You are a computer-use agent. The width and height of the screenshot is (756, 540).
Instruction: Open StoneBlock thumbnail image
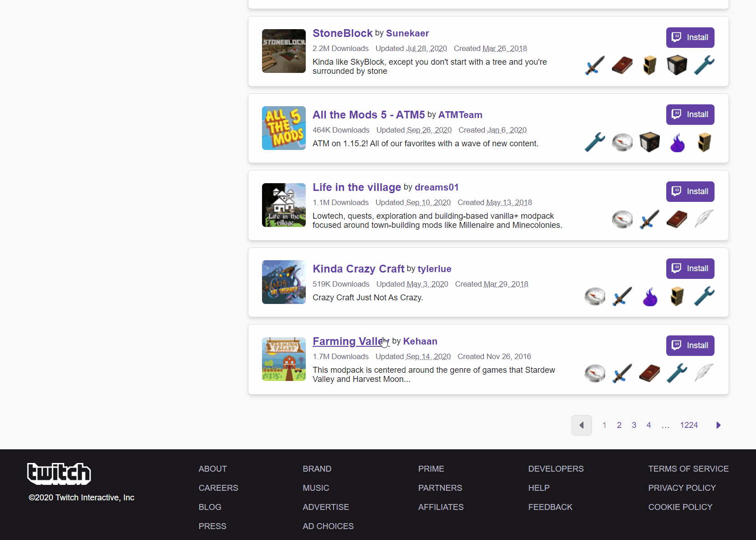pos(284,51)
